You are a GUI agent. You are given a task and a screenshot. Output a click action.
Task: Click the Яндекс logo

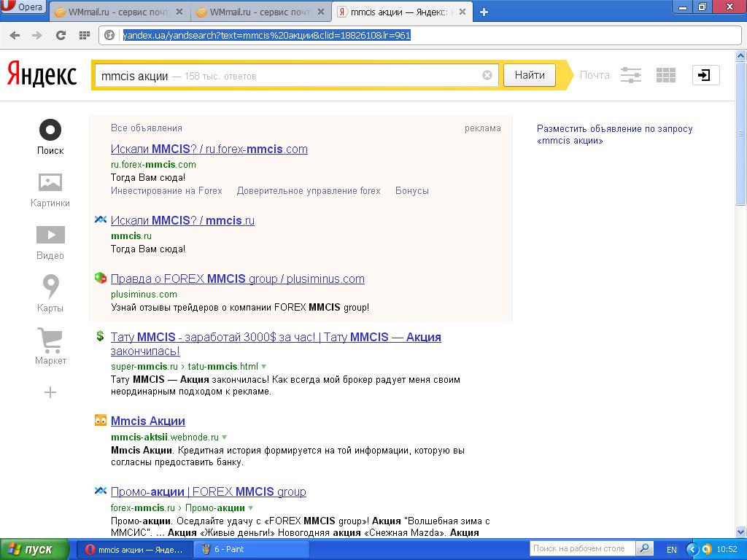point(42,75)
